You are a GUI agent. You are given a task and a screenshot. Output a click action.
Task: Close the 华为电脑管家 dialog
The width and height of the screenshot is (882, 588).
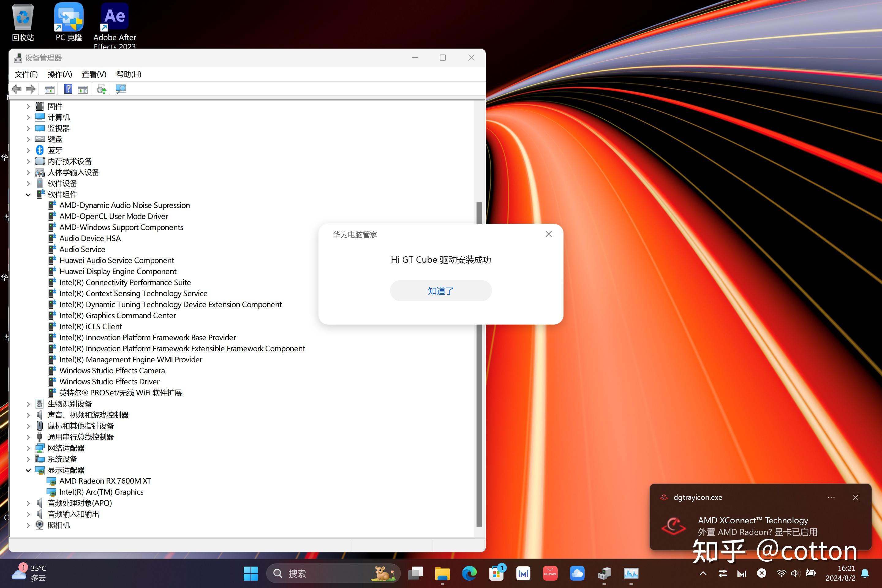[x=548, y=234]
